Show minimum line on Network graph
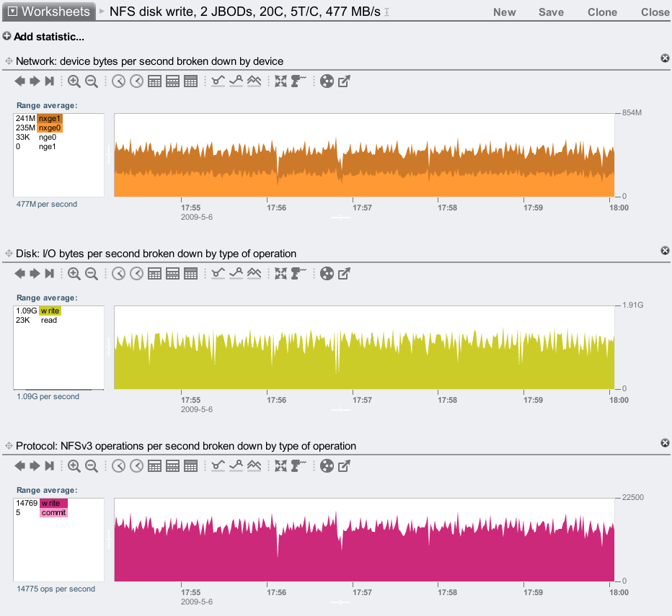 pos(218,81)
